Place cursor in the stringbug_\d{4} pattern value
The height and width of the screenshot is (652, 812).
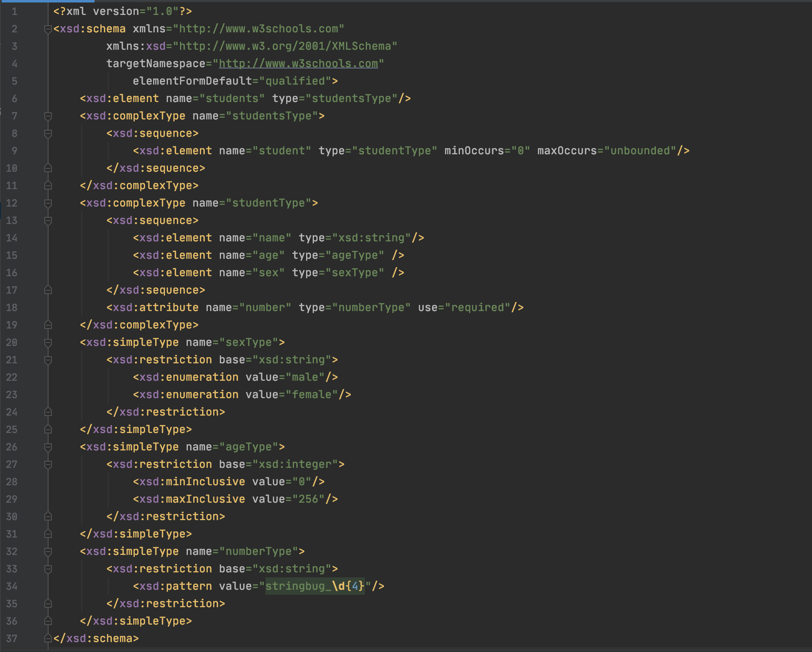point(315,586)
